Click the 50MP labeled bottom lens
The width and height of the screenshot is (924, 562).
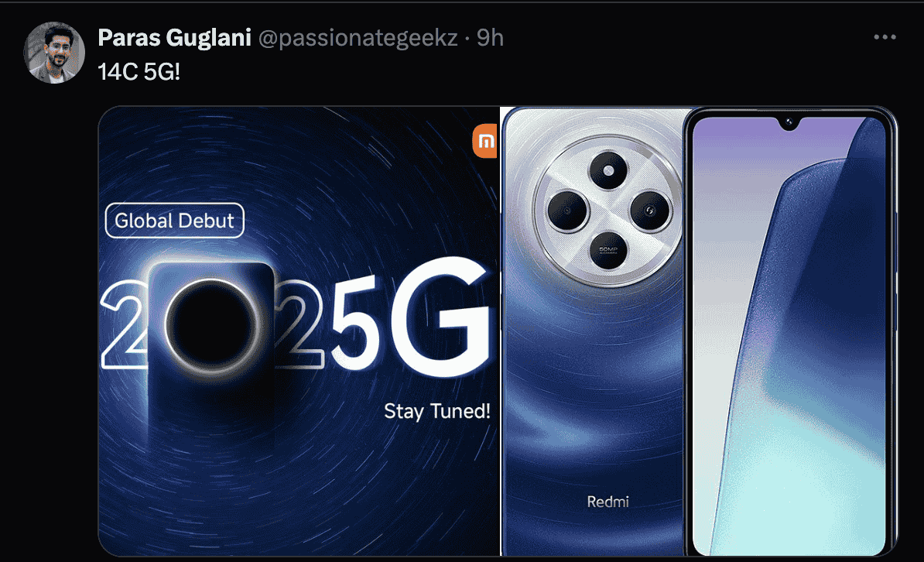click(x=607, y=249)
